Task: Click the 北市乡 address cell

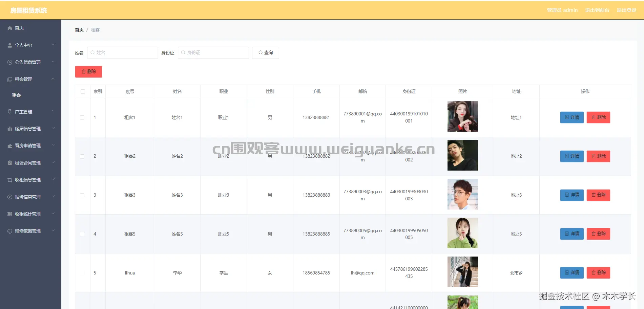Action: tap(516, 273)
